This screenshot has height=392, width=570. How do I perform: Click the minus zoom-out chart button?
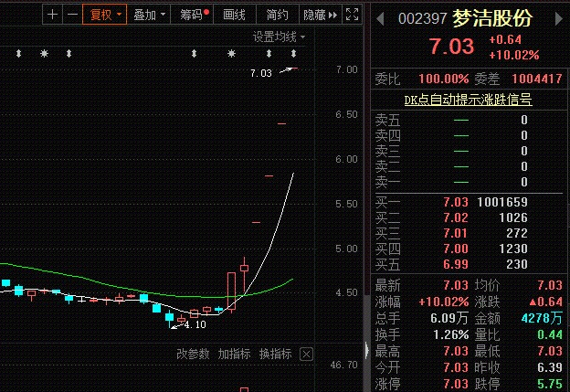[x=72, y=15]
